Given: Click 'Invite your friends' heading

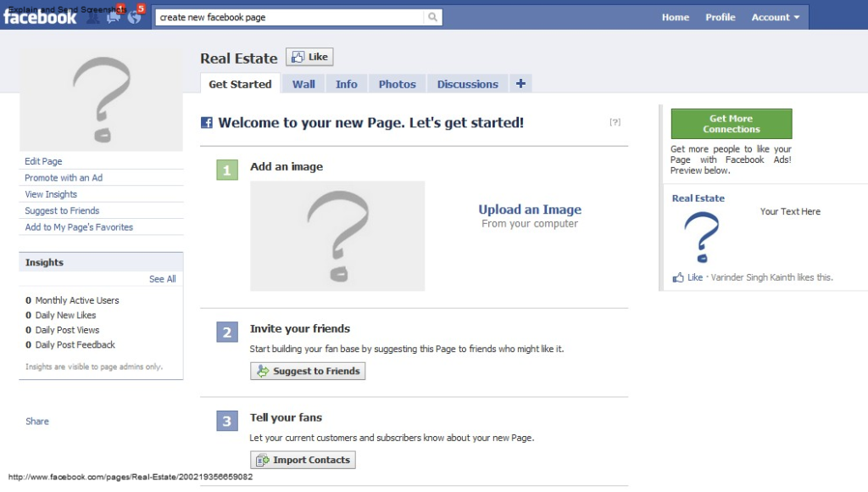Looking at the screenshot, I should click(x=300, y=328).
